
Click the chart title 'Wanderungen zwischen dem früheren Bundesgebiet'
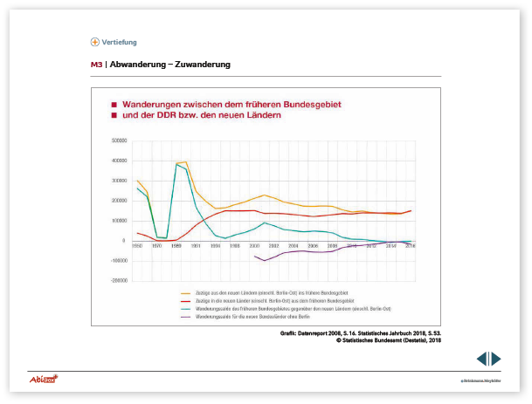231,103
